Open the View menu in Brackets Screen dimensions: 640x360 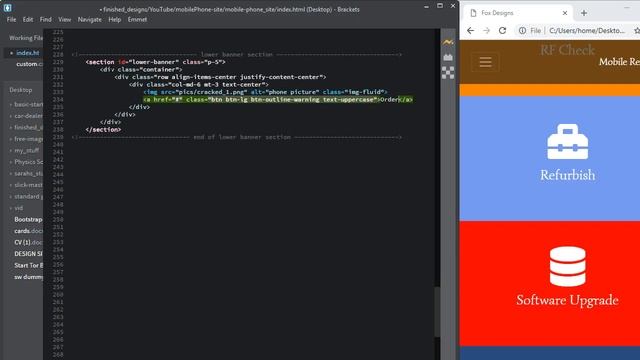tap(64, 19)
